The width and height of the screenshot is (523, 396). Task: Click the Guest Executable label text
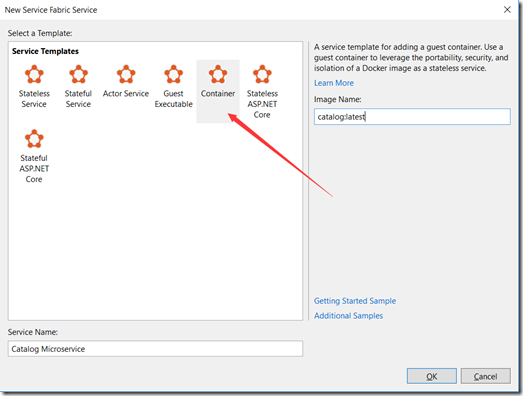point(173,99)
